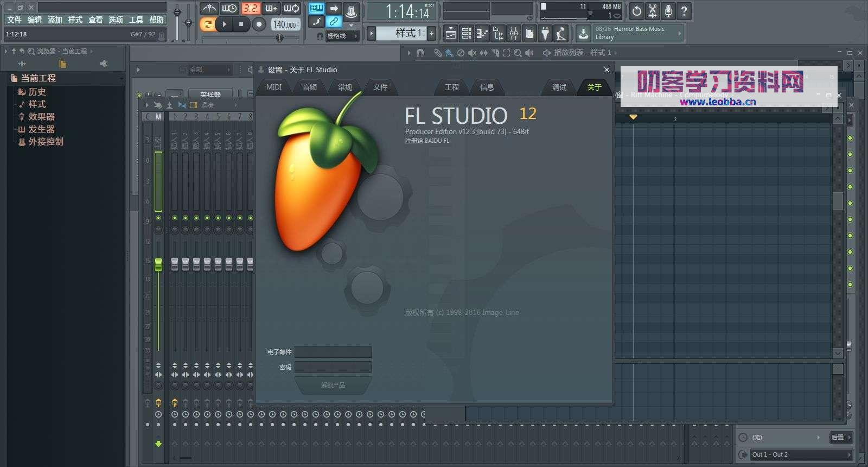Image resolution: width=868 pixels, height=467 pixels.
Task: Open the 播放列表 options arrow menu
Action: click(x=410, y=53)
